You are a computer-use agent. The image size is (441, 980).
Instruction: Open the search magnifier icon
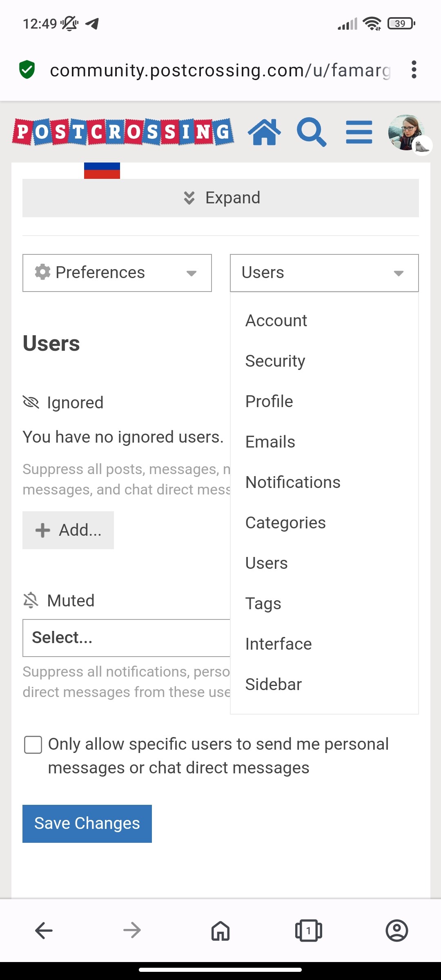pyautogui.click(x=312, y=132)
